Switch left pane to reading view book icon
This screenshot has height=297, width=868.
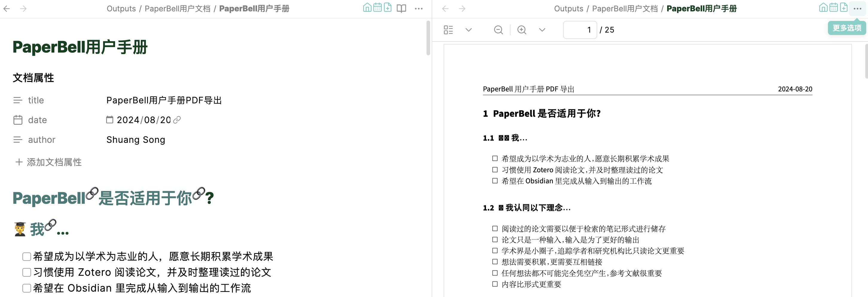[401, 8]
